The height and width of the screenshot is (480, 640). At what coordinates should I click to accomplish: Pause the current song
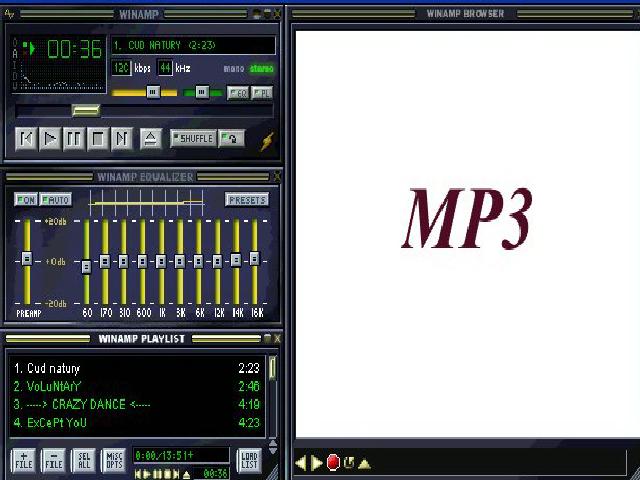tap(74, 139)
